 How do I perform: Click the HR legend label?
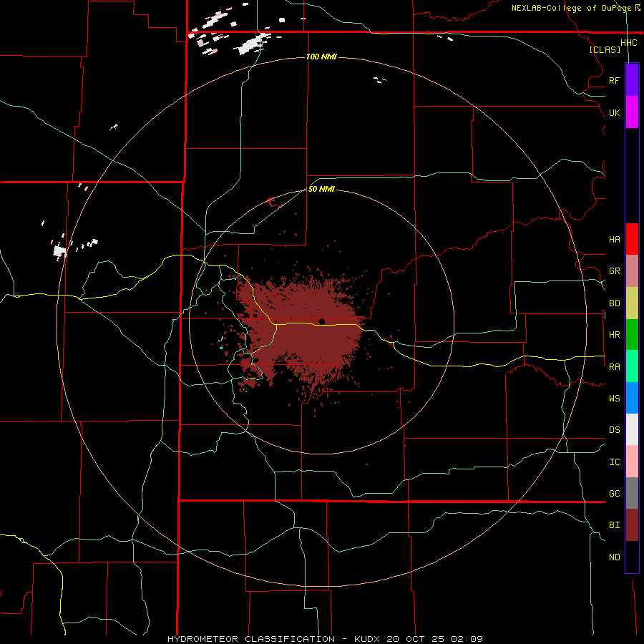[x=614, y=335]
